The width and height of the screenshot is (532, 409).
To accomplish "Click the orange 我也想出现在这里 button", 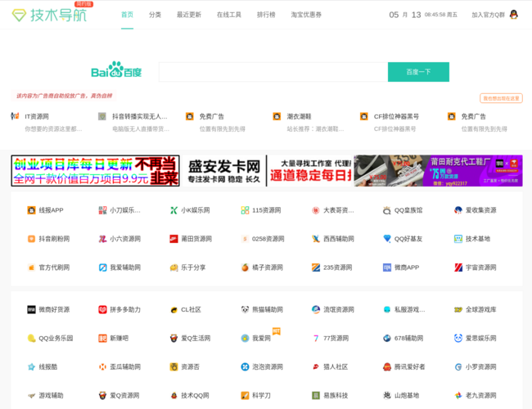I will tap(501, 98).
